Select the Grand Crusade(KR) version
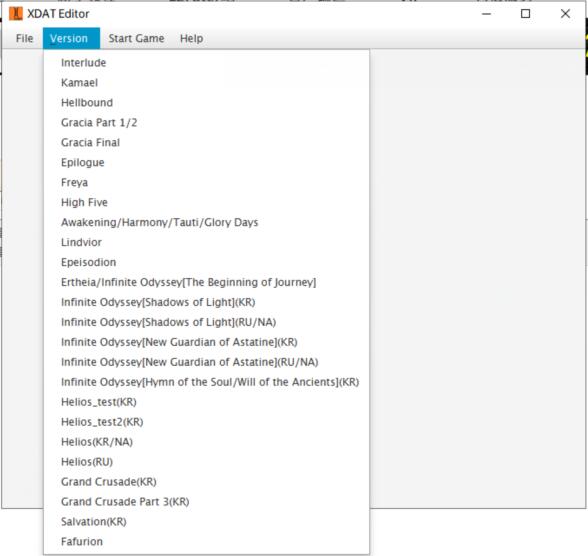 tap(206, 482)
